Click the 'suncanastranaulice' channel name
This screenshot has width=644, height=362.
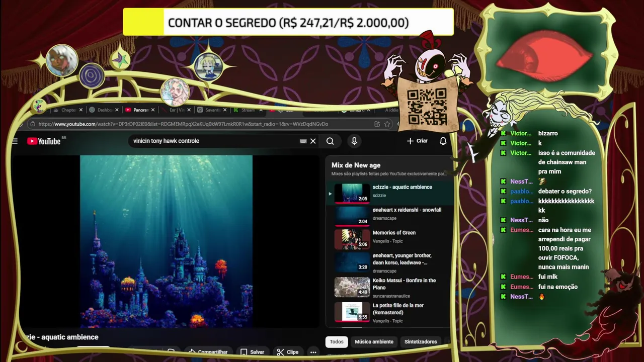[x=391, y=296]
